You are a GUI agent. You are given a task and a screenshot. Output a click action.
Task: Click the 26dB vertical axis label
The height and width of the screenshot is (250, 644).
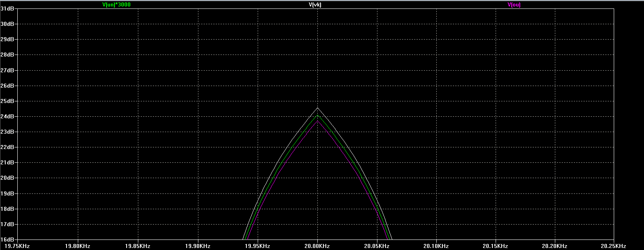pyautogui.click(x=7, y=86)
